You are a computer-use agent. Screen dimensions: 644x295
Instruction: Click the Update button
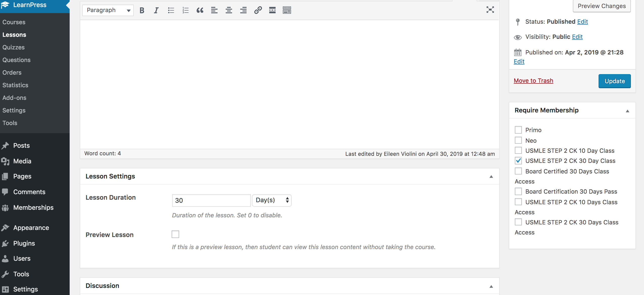point(614,81)
